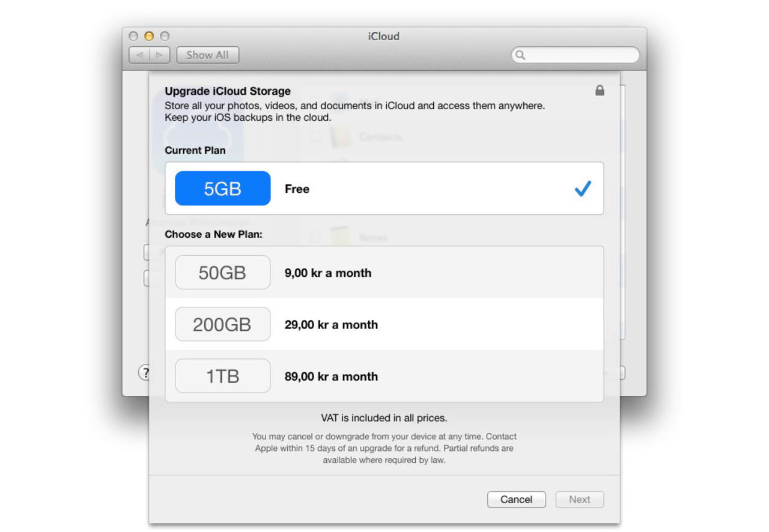Click Cancel to dismiss the upgrade dialog
This screenshot has height=532, width=769.
pyautogui.click(x=516, y=499)
